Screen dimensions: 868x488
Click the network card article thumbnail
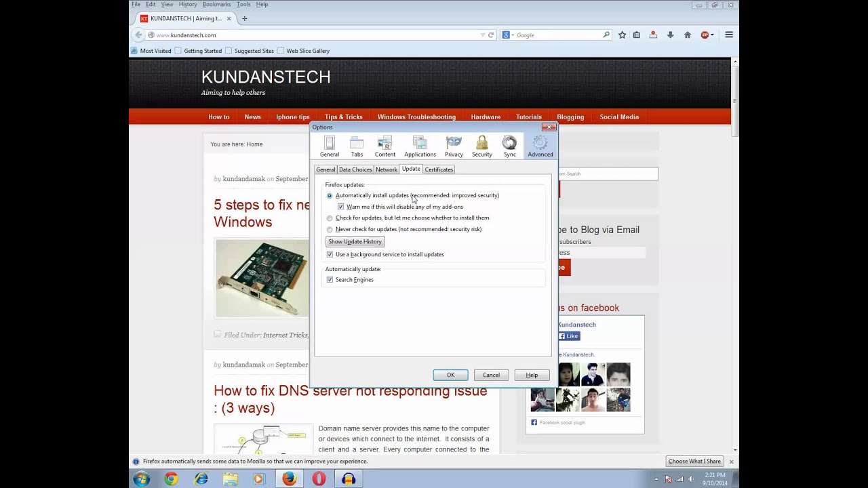(x=262, y=278)
